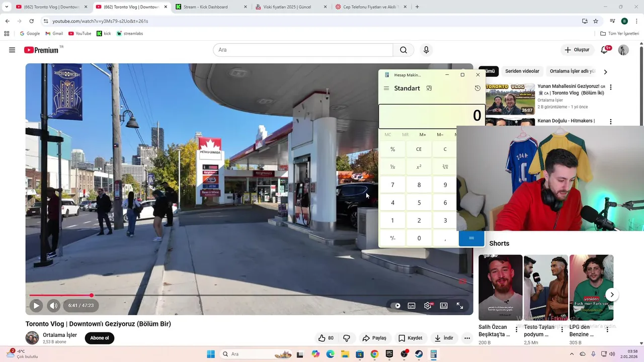Click the Abone ol subscribe button
644x362 pixels.
(x=100, y=338)
